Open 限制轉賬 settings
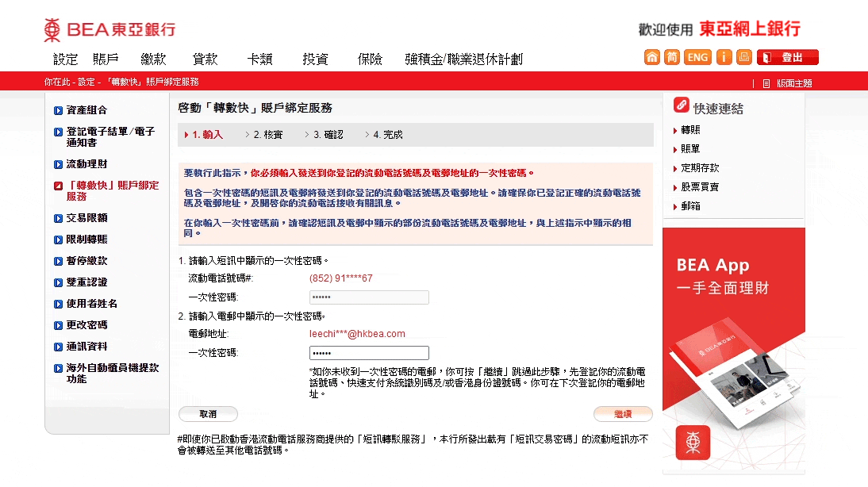 point(86,239)
